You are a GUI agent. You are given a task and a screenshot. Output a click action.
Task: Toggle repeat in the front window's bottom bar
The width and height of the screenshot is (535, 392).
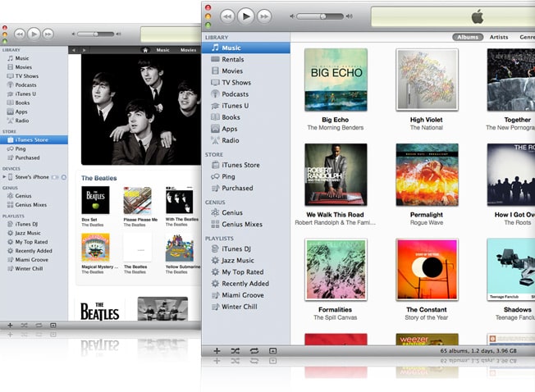[254, 350]
